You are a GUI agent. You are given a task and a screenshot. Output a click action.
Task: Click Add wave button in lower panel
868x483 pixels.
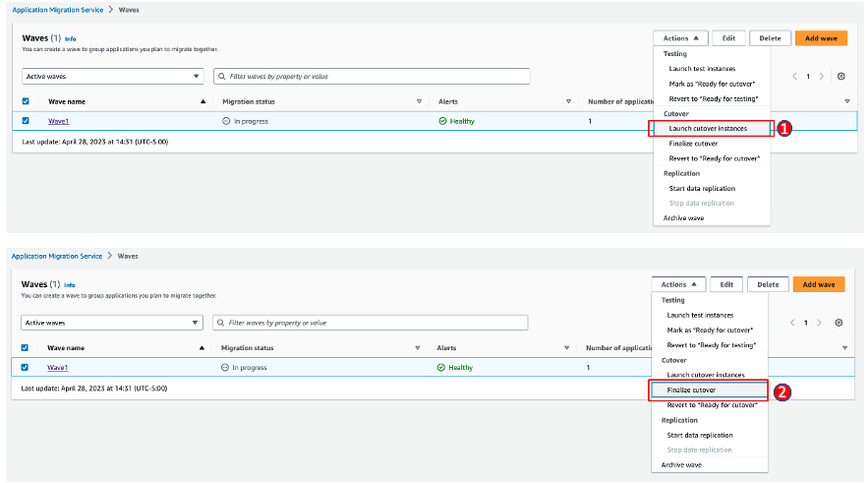coord(819,284)
